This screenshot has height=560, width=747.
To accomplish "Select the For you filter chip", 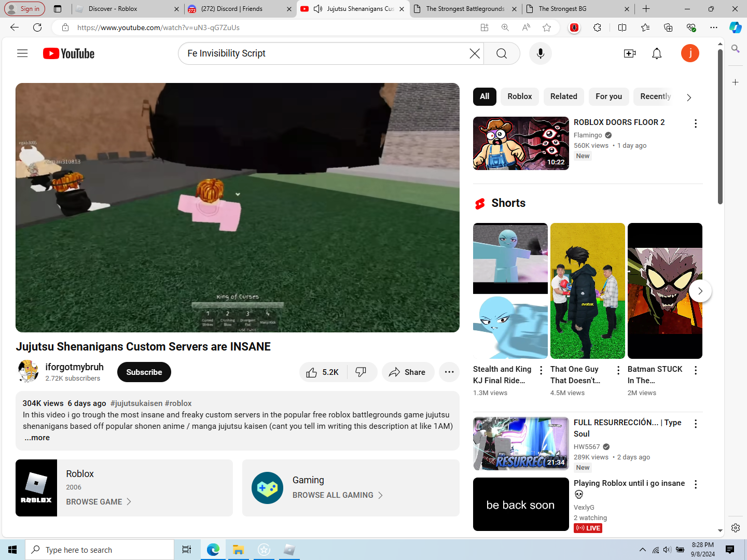I will tap(609, 96).
